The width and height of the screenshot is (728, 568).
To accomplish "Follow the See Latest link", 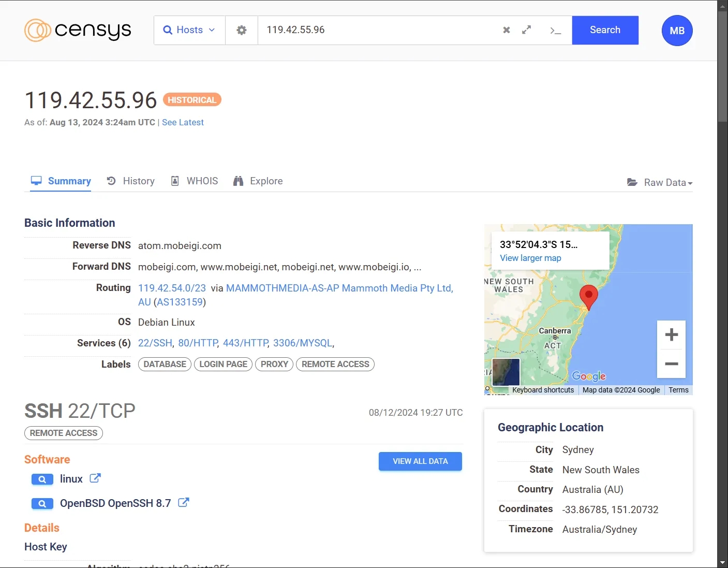I will [183, 123].
